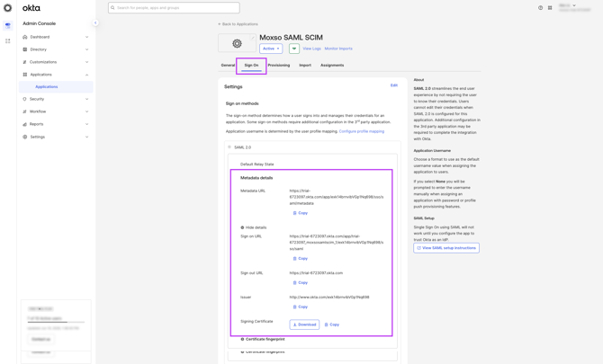Click View SAML setup instructions

point(446,248)
